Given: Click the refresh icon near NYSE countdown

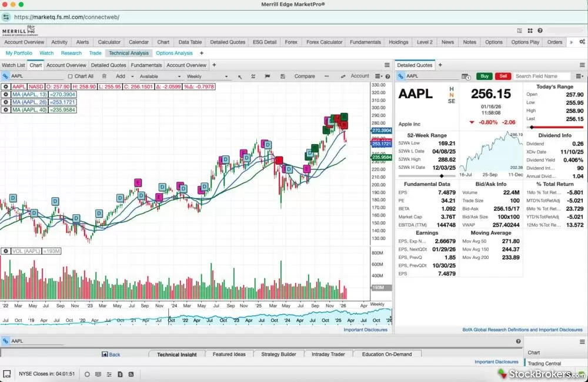Looking at the screenshot, I should click(x=87, y=374).
